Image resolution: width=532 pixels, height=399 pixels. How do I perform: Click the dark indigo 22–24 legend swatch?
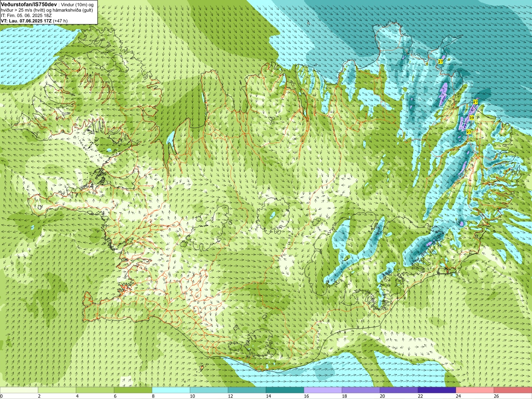point(437,390)
